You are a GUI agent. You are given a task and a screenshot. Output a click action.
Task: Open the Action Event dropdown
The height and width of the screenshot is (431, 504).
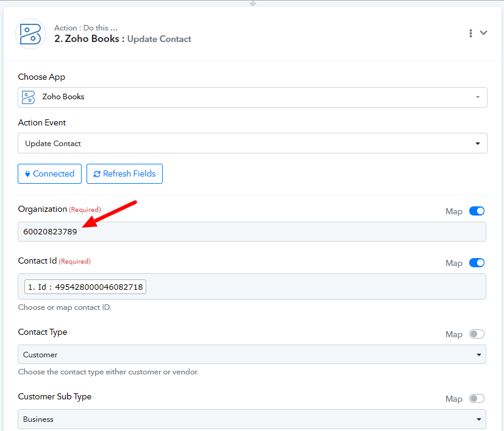tap(252, 143)
